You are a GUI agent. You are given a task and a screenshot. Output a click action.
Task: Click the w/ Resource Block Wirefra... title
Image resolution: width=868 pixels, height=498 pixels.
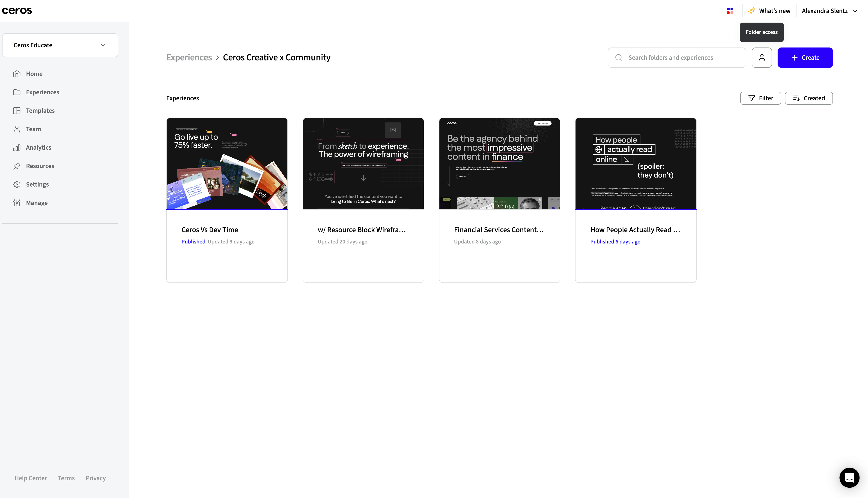coord(362,230)
